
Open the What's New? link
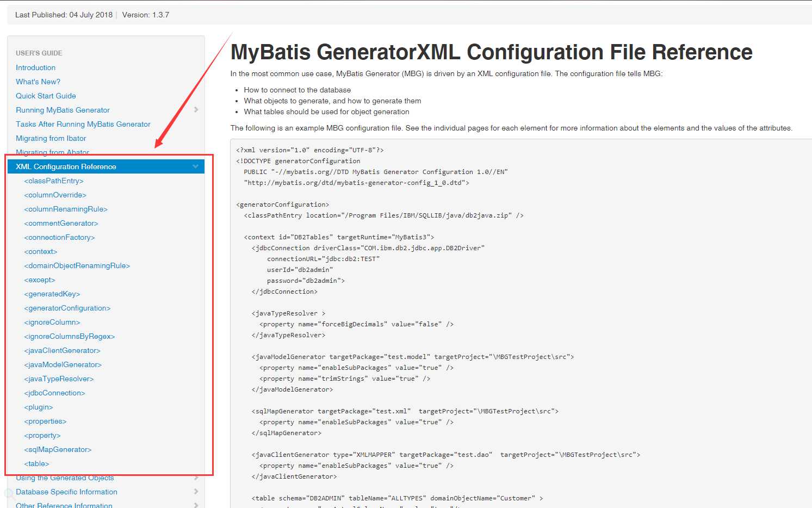(x=38, y=82)
